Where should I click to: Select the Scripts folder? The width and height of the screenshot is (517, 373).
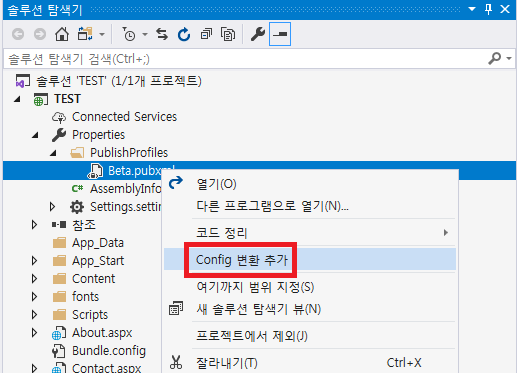[x=90, y=315]
